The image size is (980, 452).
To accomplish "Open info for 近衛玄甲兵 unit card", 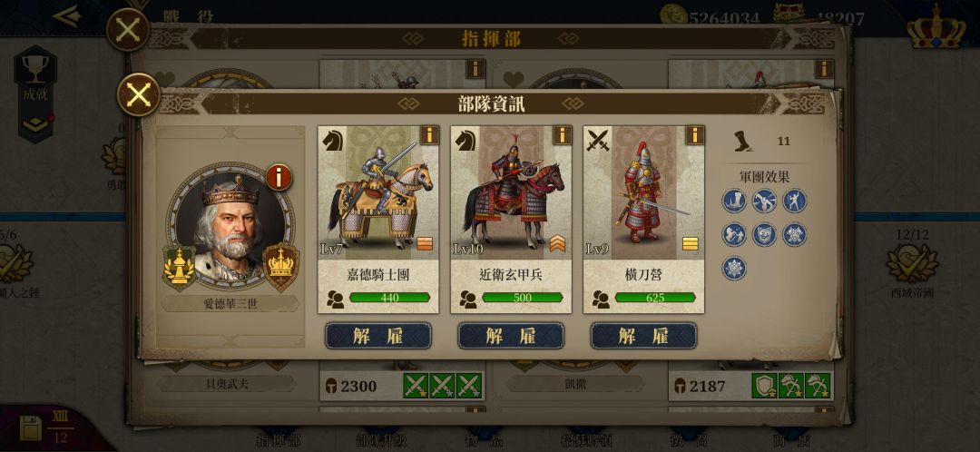I will [x=562, y=135].
